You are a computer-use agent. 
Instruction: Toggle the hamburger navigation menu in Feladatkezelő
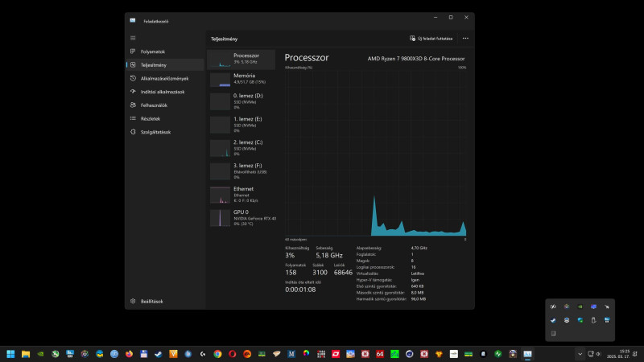(x=133, y=38)
